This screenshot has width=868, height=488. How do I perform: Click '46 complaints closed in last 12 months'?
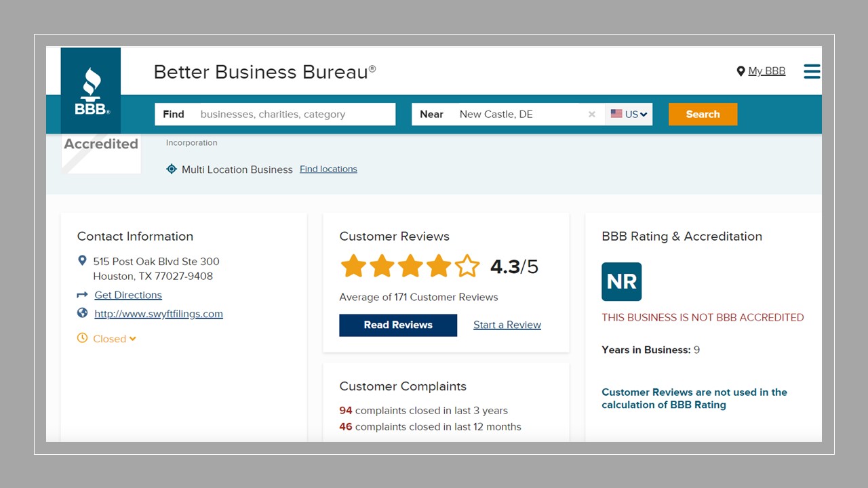(x=430, y=427)
